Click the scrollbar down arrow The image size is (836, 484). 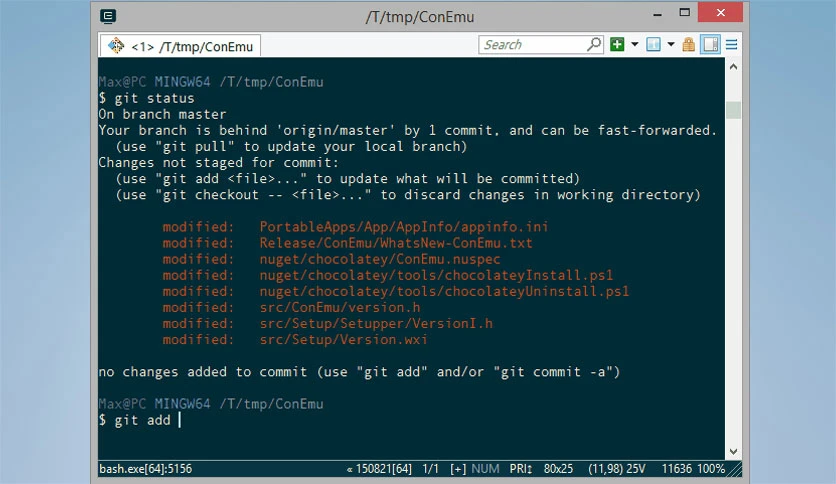733,451
